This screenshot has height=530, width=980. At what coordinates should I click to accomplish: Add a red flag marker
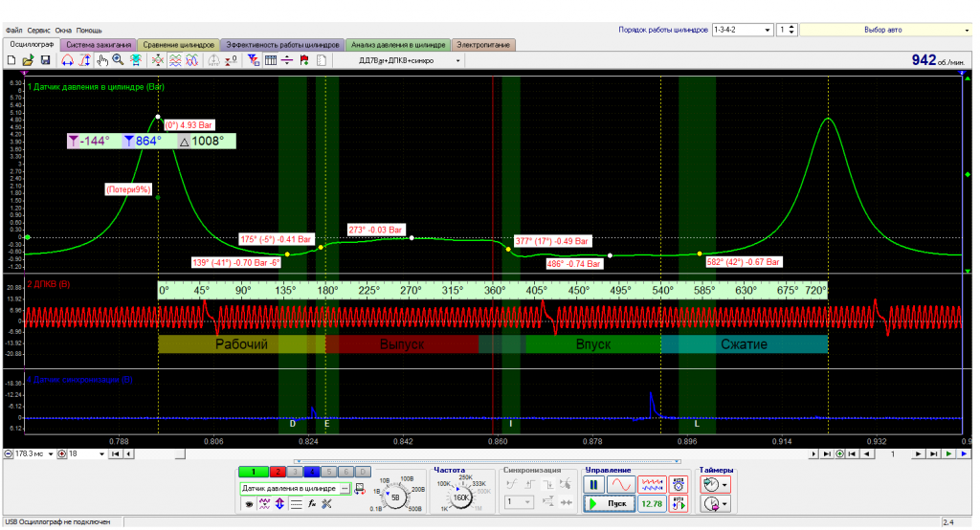click(304, 60)
